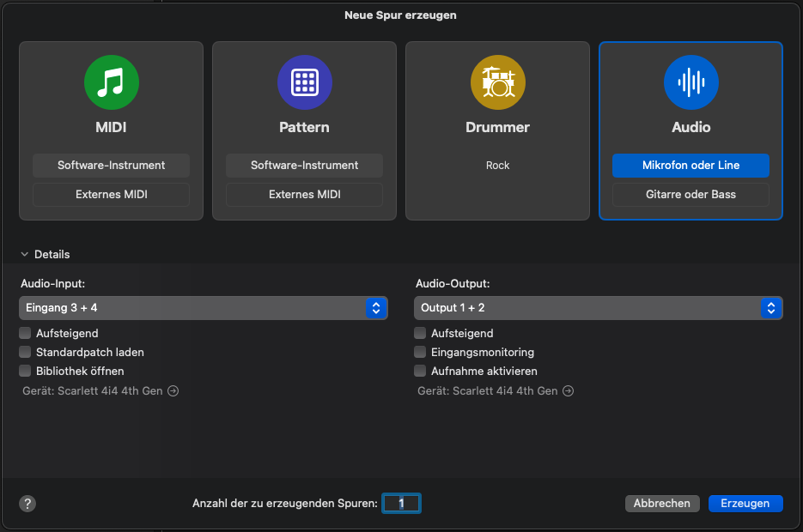Choose Gitarre oder Bass under Audio
The width and height of the screenshot is (803, 532).
690,195
